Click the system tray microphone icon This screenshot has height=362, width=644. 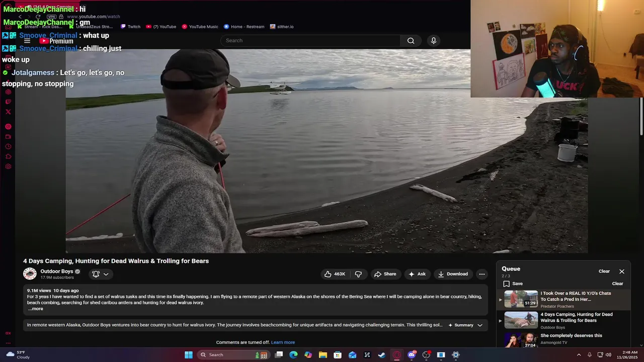pos(590,355)
